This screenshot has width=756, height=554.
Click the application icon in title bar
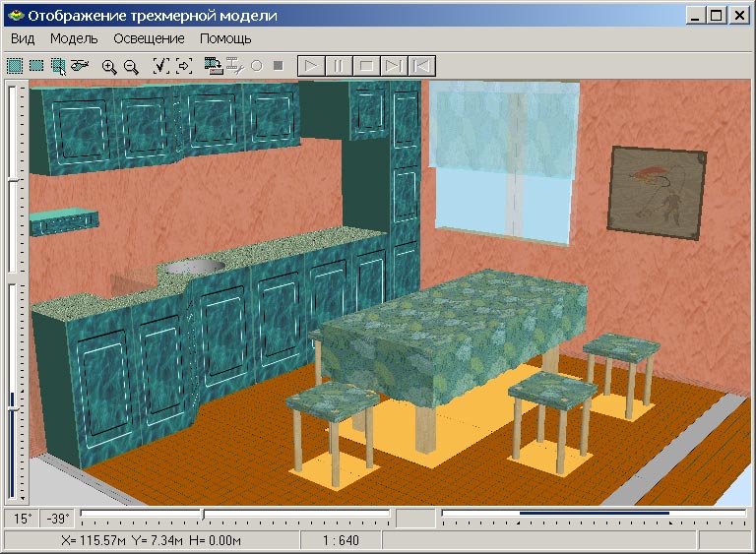[x=16, y=16]
